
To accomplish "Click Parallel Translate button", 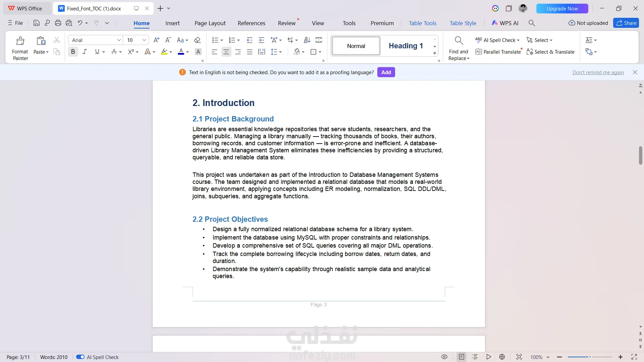I will coord(498,52).
